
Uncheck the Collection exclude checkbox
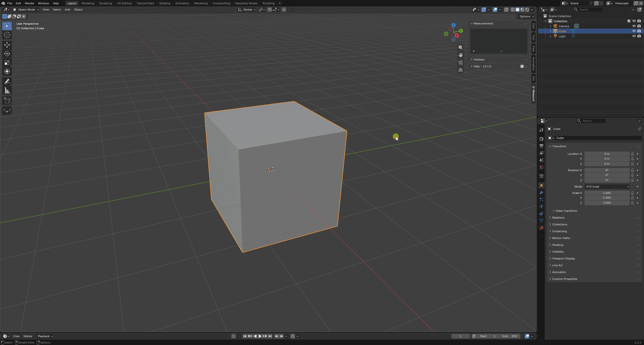point(629,21)
